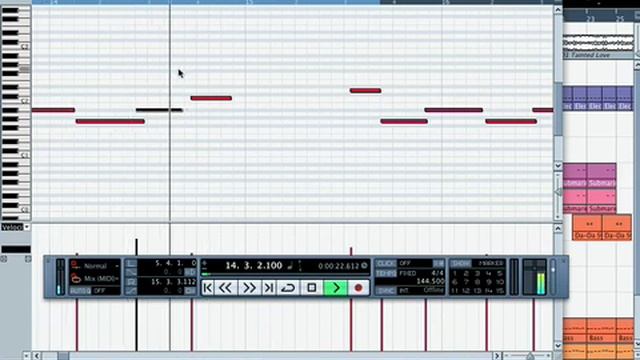Image resolution: width=640 pixels, height=360 pixels.
Task: Click the FIXED tempo mode label
Action: pyautogui.click(x=407, y=273)
